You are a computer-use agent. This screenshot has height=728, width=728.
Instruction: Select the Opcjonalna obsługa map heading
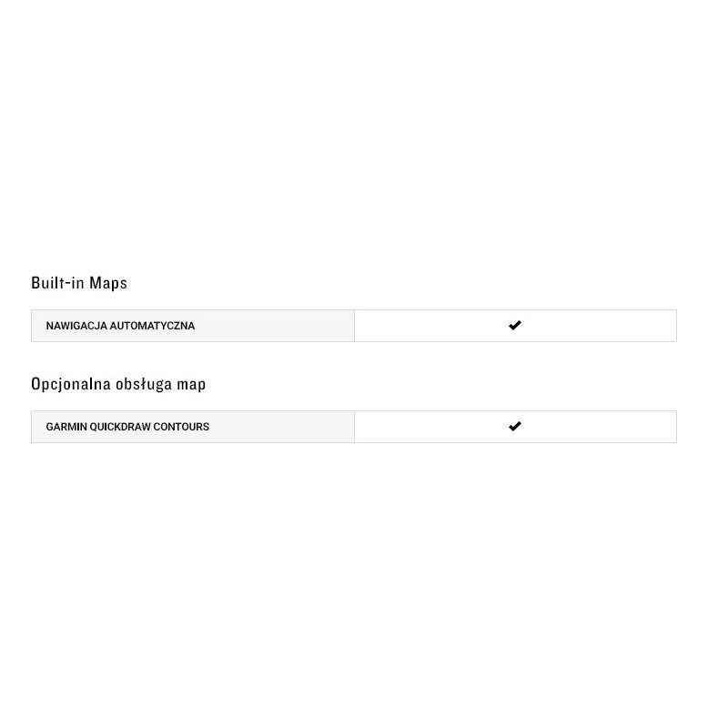(x=118, y=384)
